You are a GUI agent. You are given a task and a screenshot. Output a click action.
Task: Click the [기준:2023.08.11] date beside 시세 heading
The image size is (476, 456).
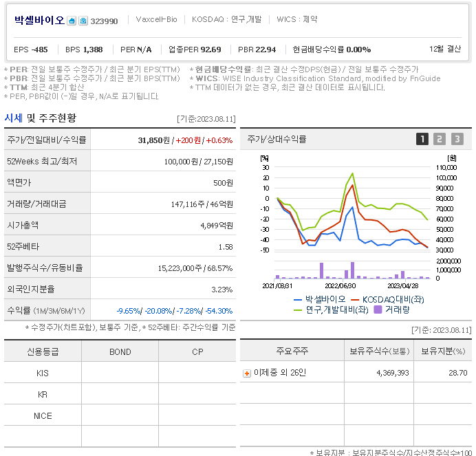[206, 119]
